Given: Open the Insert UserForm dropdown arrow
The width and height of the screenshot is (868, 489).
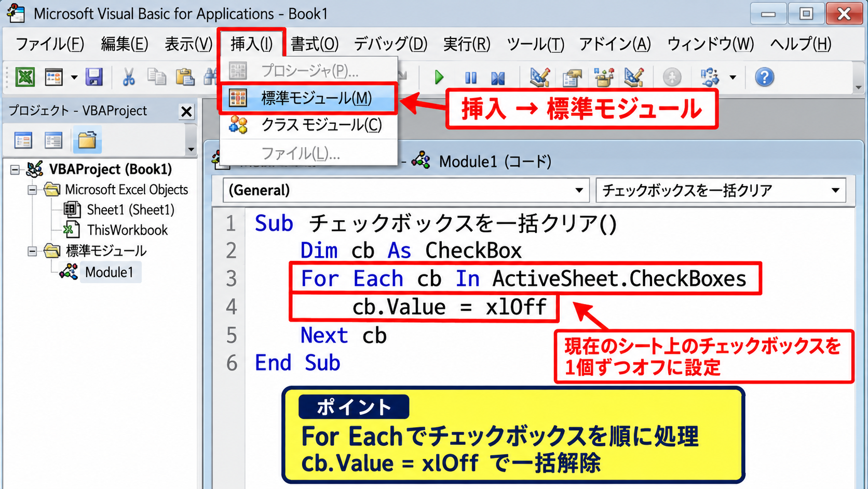Looking at the screenshot, I should [74, 77].
